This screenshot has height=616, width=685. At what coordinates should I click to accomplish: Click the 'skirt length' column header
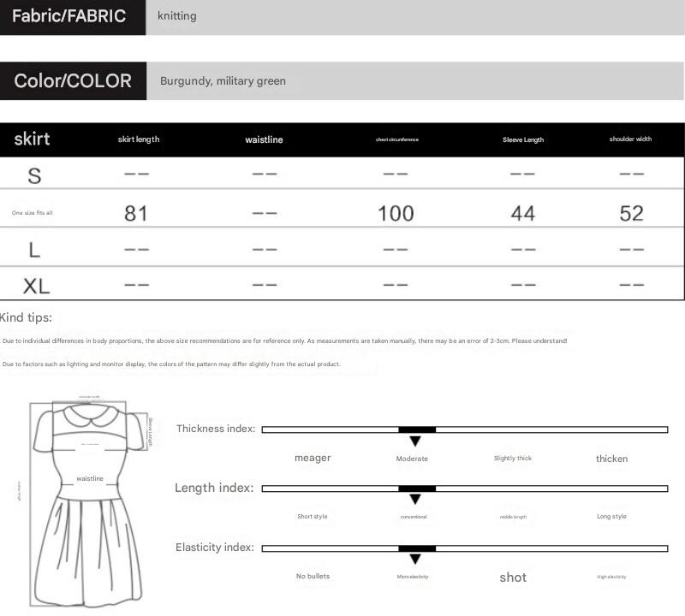(x=139, y=139)
